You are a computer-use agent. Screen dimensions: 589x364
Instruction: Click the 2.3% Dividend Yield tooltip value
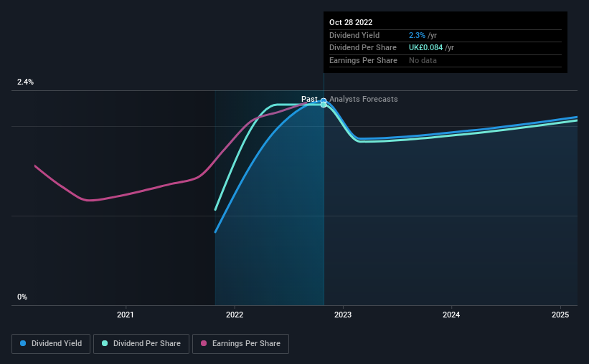[x=417, y=35]
